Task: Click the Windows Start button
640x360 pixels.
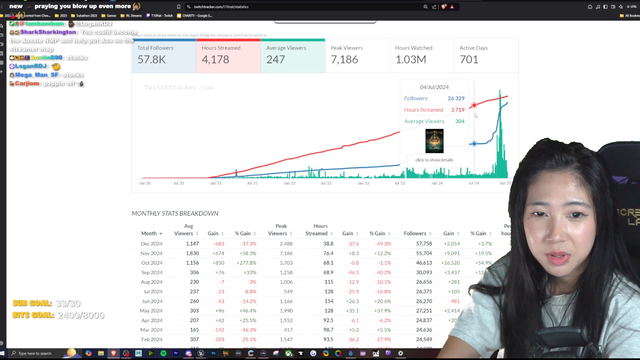Action: click(x=2, y=353)
